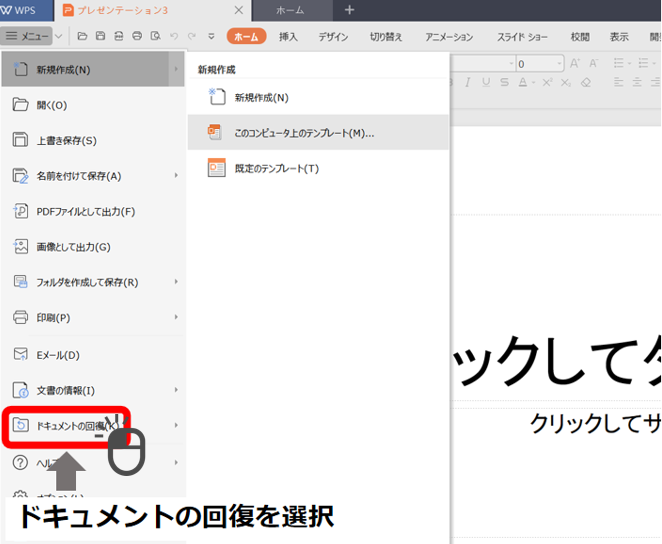
Task: Select the スライド ショー ribbon tab
Action: click(x=522, y=37)
